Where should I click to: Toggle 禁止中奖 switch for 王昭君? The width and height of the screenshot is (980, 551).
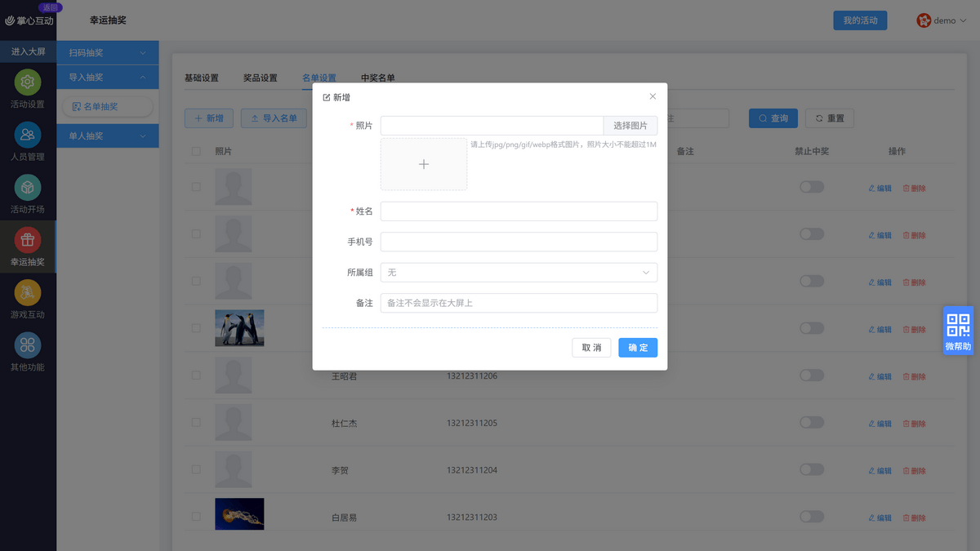point(812,375)
